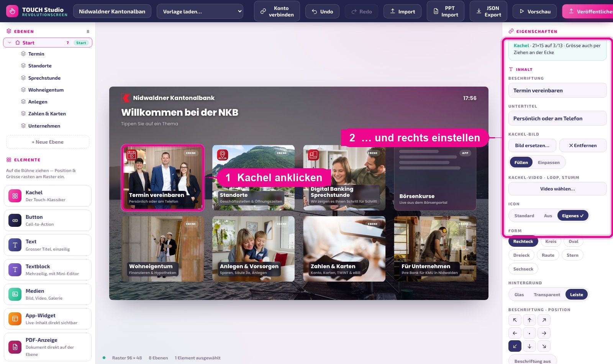Click the location pin icon on the Standorte tile

[x=223, y=155]
